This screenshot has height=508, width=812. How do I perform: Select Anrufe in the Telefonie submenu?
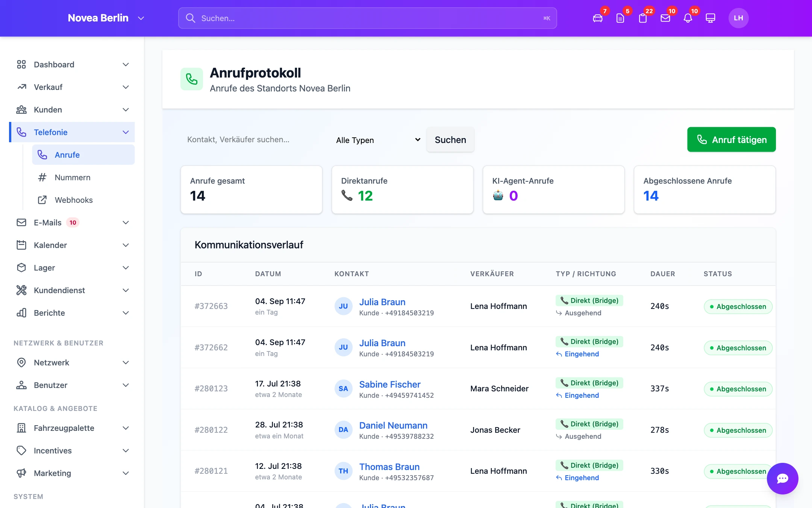click(83, 155)
